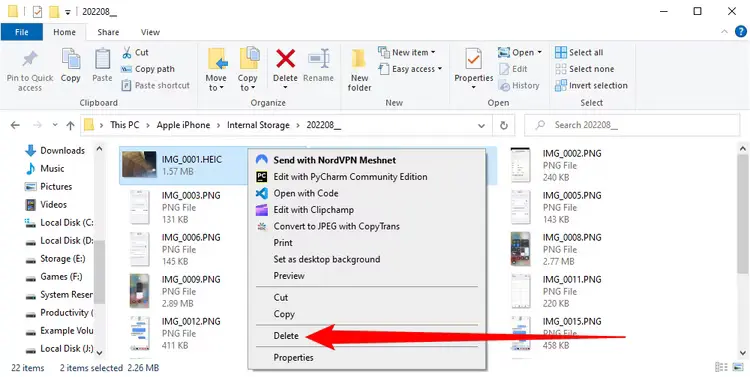Open Quick Access Toolbar customize arrow
Viewport: 750px width, 377px height.
coord(68,12)
